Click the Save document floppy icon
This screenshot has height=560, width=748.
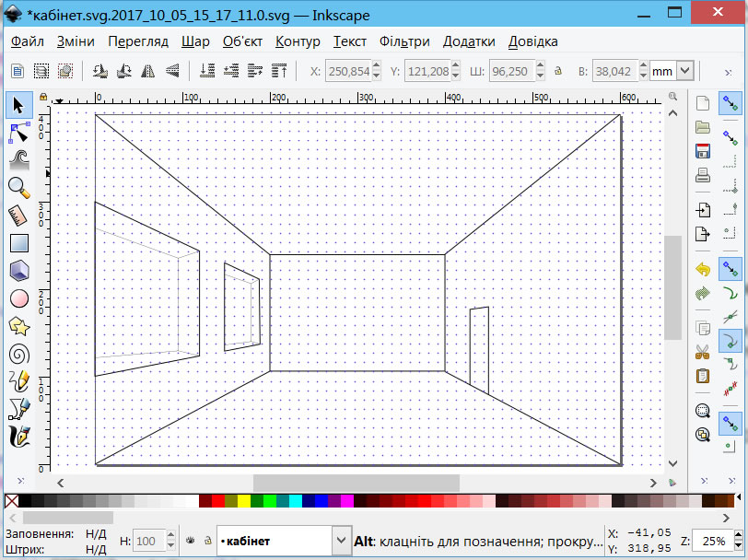point(703,151)
